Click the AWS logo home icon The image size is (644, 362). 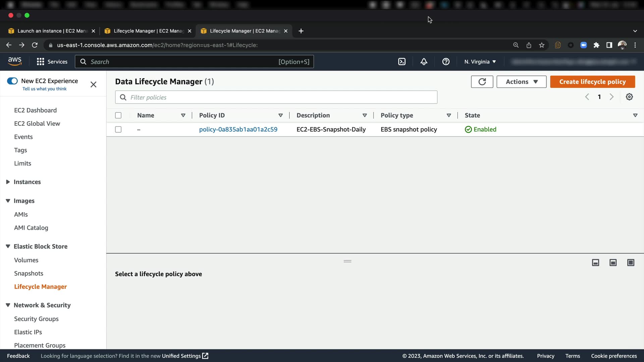point(15,61)
